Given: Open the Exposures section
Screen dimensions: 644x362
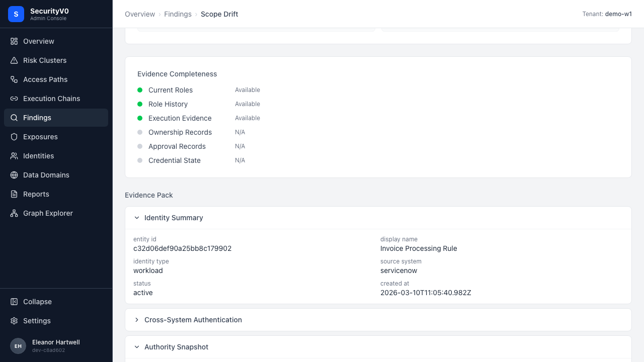Looking at the screenshot, I should tap(56, 137).
